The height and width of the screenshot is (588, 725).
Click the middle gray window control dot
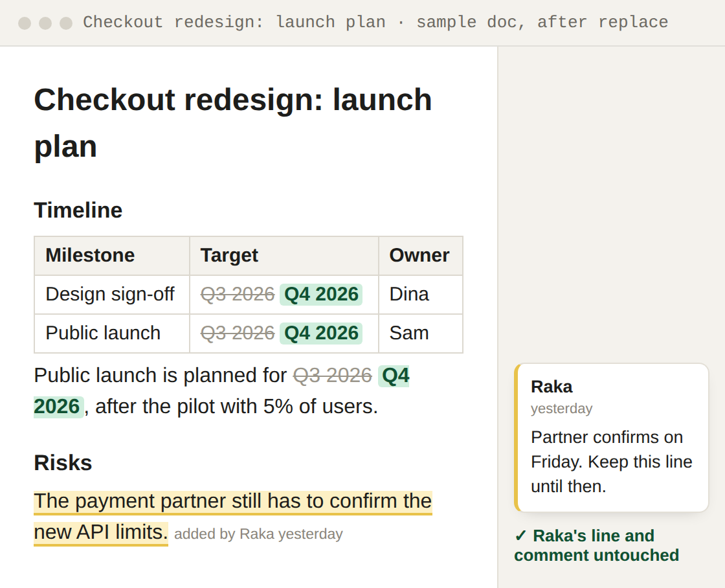[45, 23]
